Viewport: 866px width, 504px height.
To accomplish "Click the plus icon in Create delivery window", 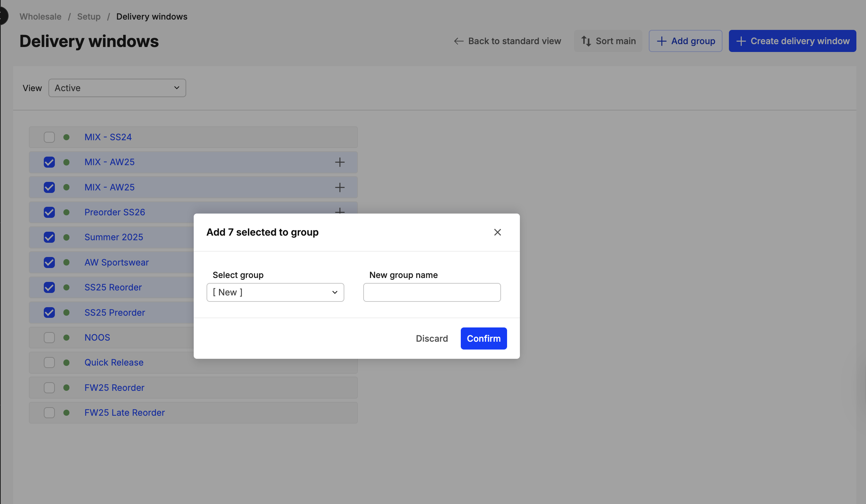I will tap(741, 41).
